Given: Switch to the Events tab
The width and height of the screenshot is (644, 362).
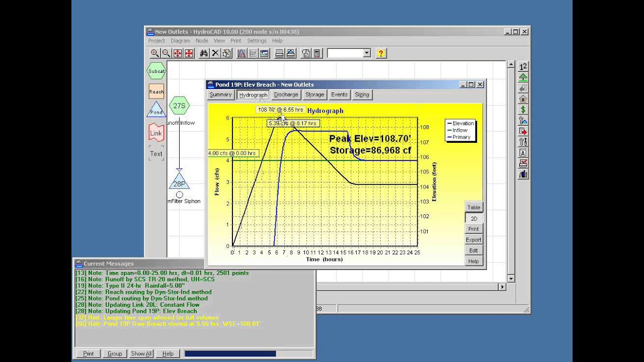Looking at the screenshot, I should (339, 95).
